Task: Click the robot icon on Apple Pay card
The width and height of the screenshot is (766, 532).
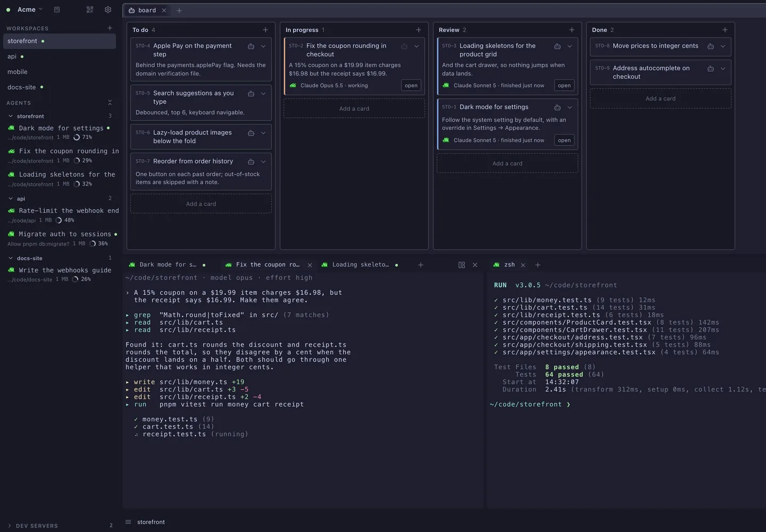Action: click(x=251, y=46)
